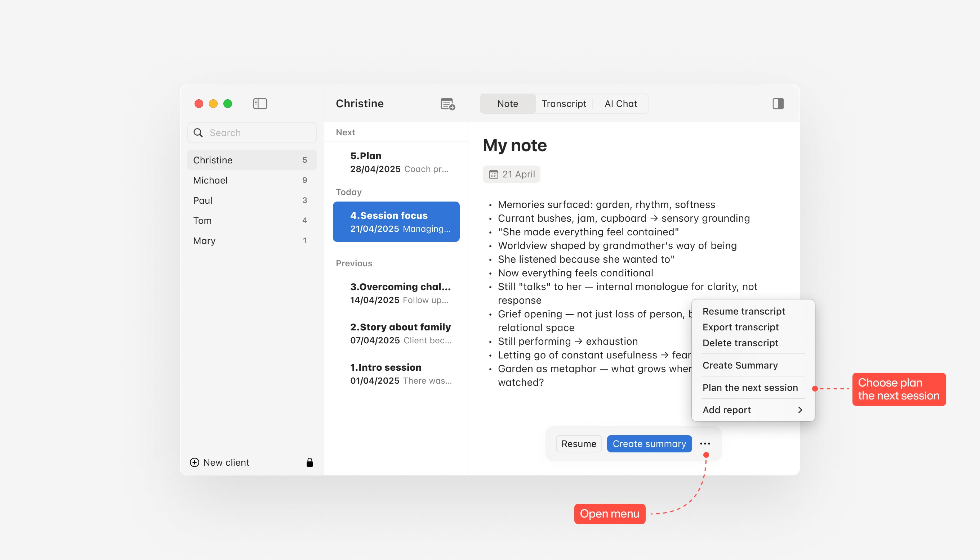Open the AI Chat tab

[620, 103]
